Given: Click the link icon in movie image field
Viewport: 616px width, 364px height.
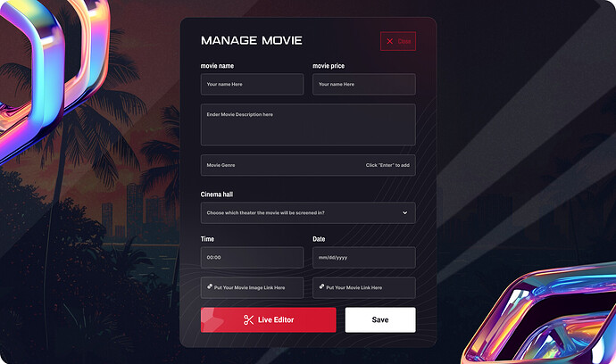Looking at the screenshot, I should [210, 286].
